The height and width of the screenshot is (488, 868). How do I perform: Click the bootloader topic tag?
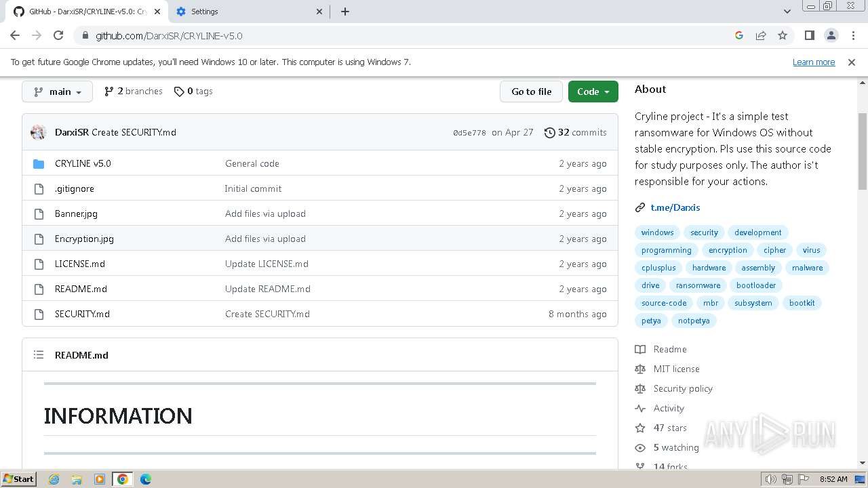(x=756, y=285)
